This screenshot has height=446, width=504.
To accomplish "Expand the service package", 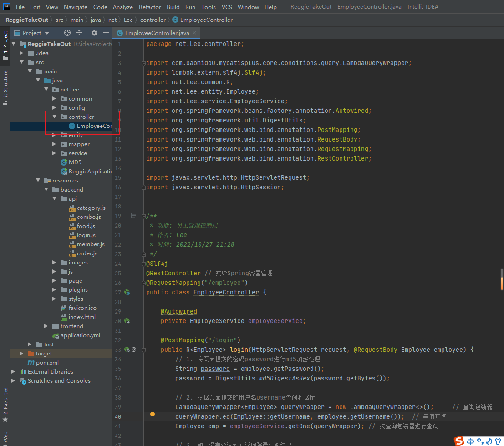I will pos(54,153).
